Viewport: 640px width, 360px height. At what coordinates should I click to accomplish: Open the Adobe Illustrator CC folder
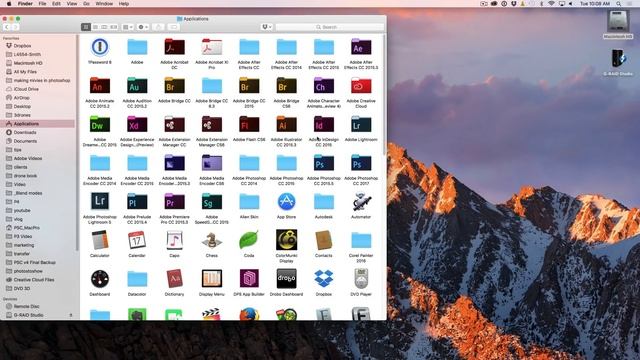click(287, 124)
